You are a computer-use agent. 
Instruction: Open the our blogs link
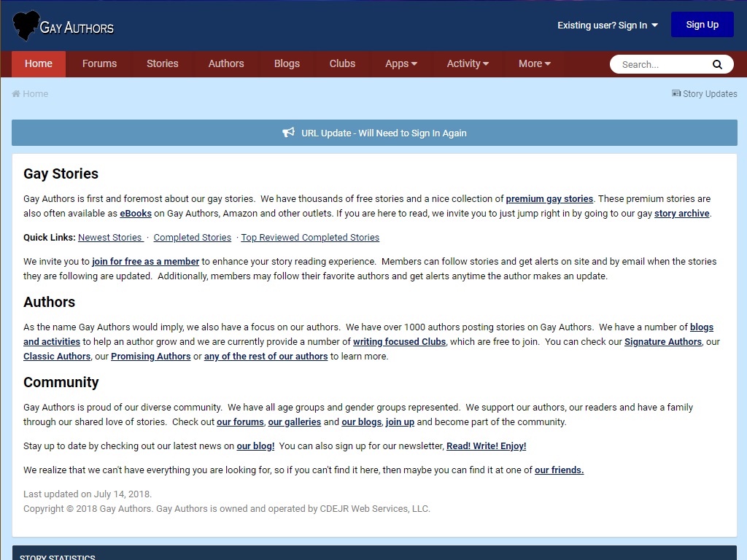(362, 422)
